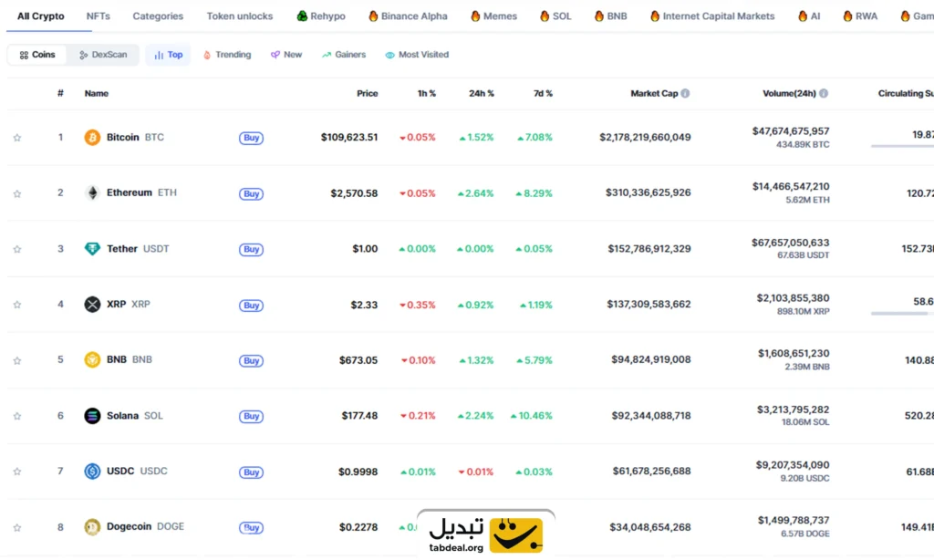Screen dimensions: 934x560
Task: Sort the table by the 24h % column
Action: click(x=482, y=94)
